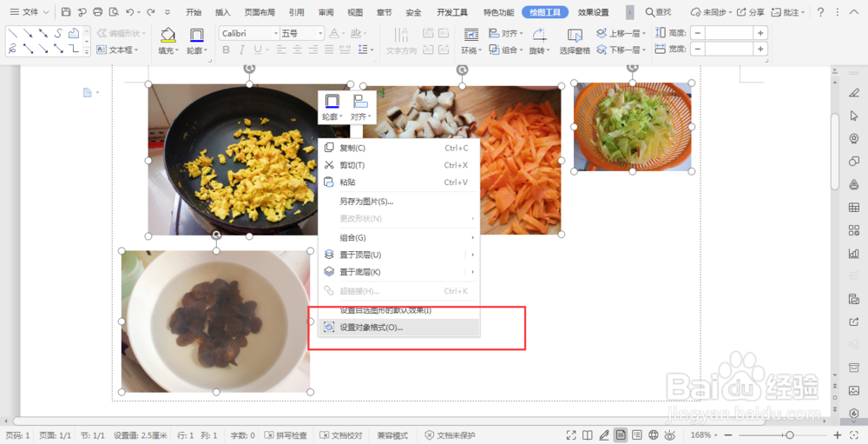
Task: Select page layout view in status bar
Action: [x=621, y=435]
